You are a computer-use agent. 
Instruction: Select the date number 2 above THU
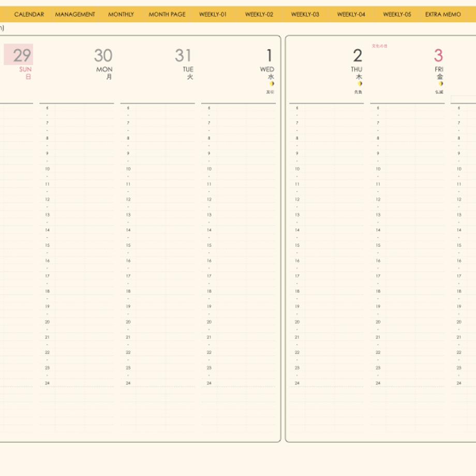358,55
